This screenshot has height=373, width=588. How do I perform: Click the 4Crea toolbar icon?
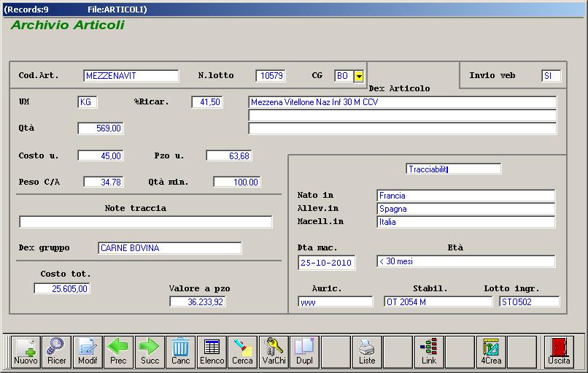tap(491, 351)
